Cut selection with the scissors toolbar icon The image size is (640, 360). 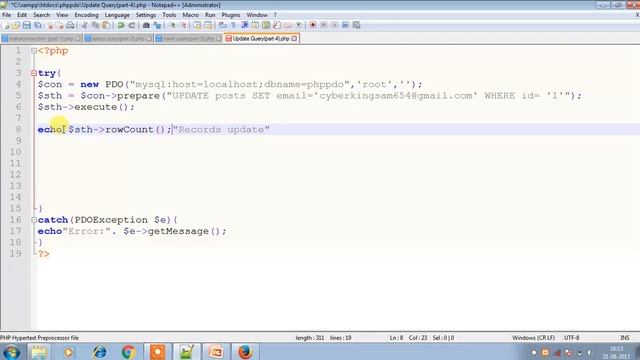(x=84, y=25)
